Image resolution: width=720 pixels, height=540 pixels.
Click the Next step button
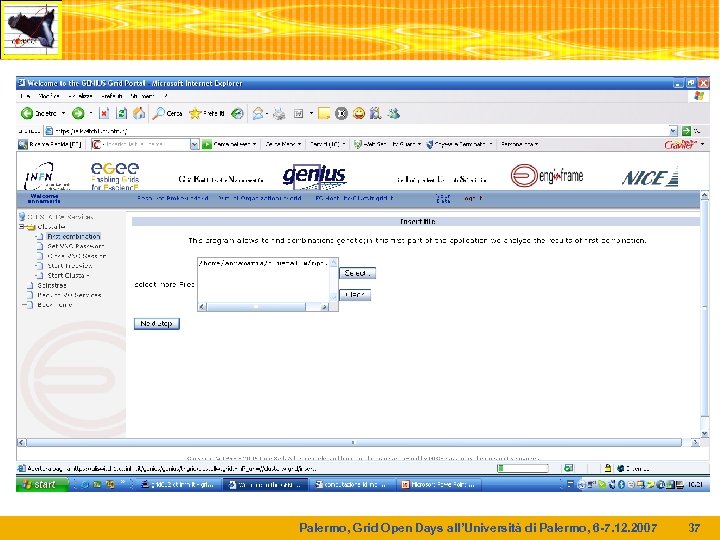tap(157, 324)
